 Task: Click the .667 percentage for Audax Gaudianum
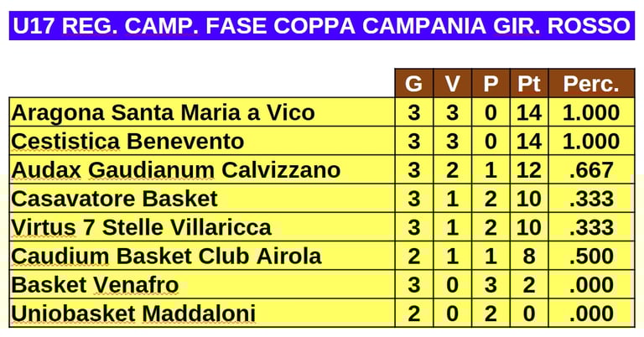(x=591, y=169)
